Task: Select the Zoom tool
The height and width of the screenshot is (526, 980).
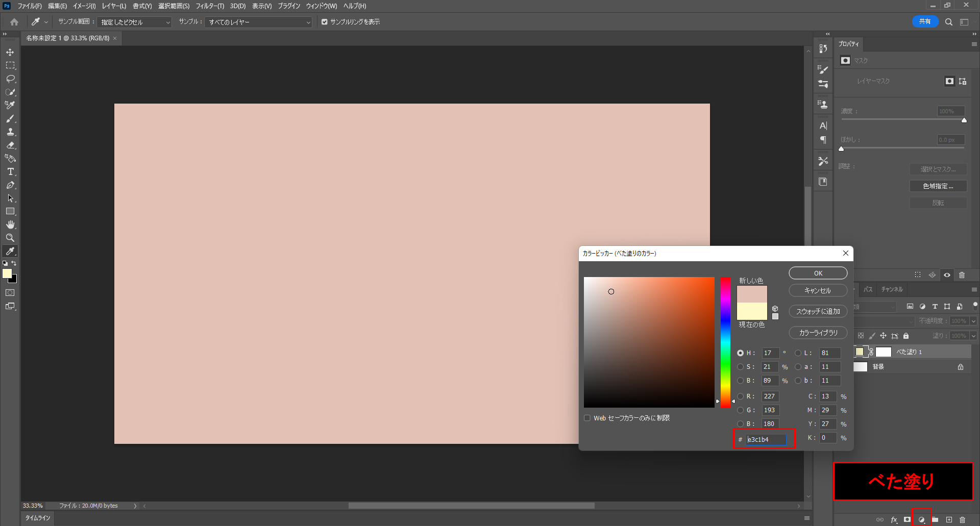Action: [x=10, y=238]
